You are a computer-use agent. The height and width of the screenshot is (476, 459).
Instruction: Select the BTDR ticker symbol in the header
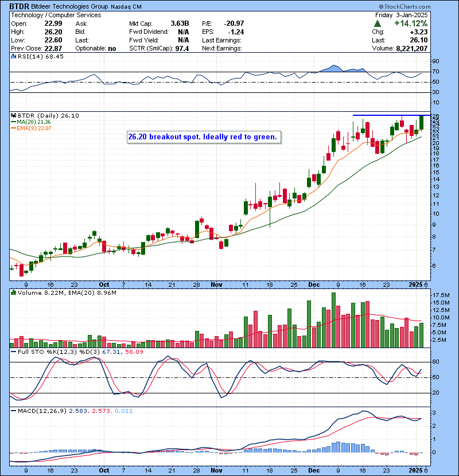tap(19, 6)
